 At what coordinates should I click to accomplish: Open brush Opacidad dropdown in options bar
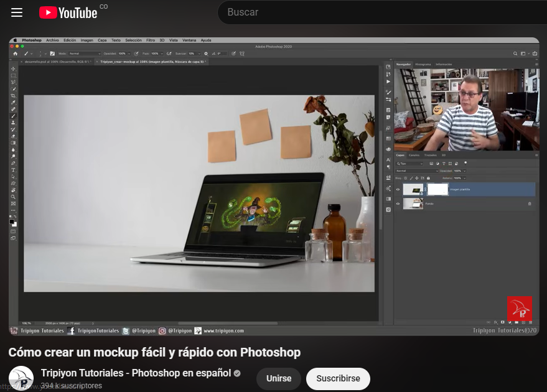129,54
